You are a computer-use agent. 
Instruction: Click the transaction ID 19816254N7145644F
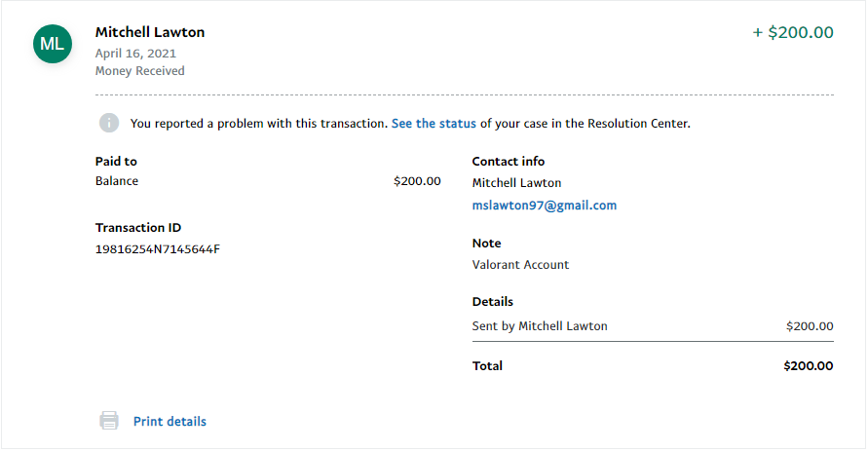(x=157, y=248)
